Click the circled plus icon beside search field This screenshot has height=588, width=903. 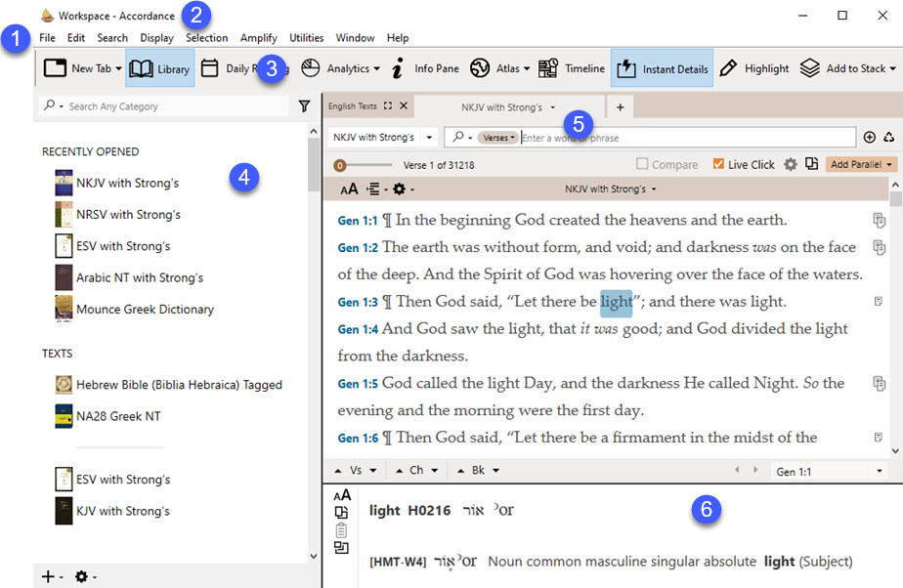pyautogui.click(x=870, y=137)
